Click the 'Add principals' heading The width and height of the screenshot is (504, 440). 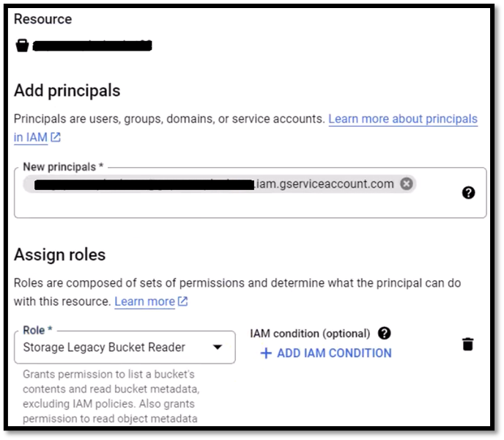pyautogui.click(x=67, y=90)
